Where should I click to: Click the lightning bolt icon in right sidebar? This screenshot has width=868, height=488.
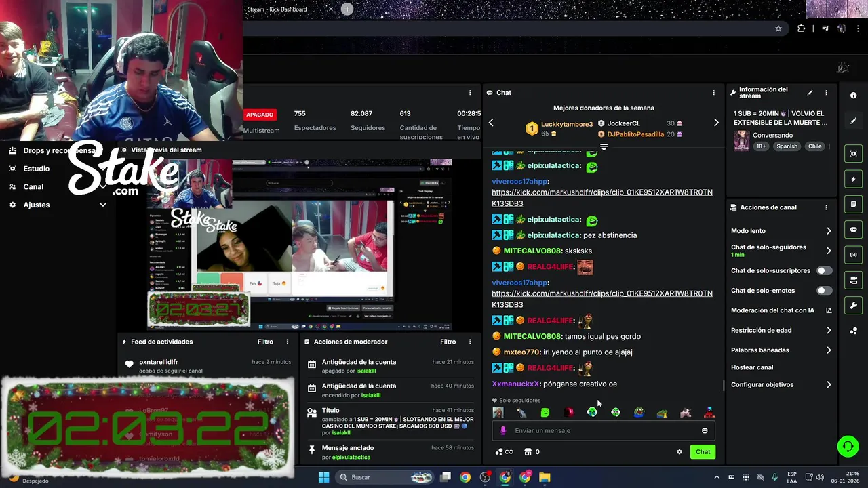coord(853,179)
